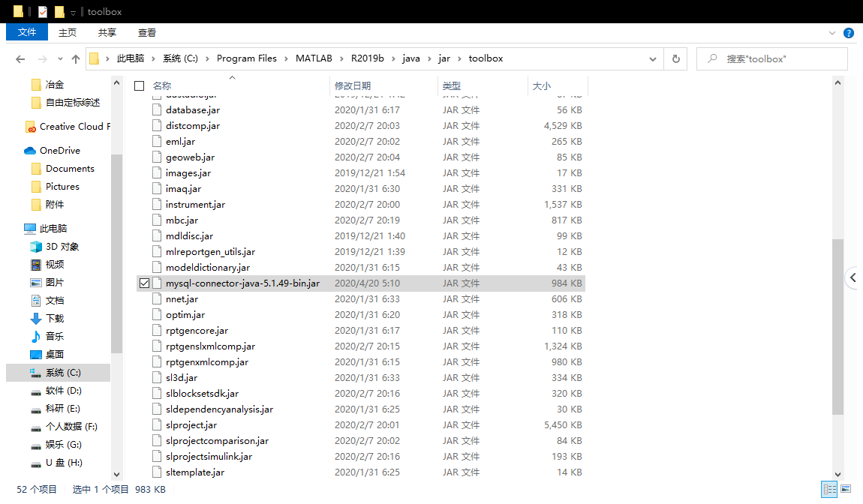Switch to the 共享 ribbon tab
This screenshot has width=863, height=504.
[107, 32]
